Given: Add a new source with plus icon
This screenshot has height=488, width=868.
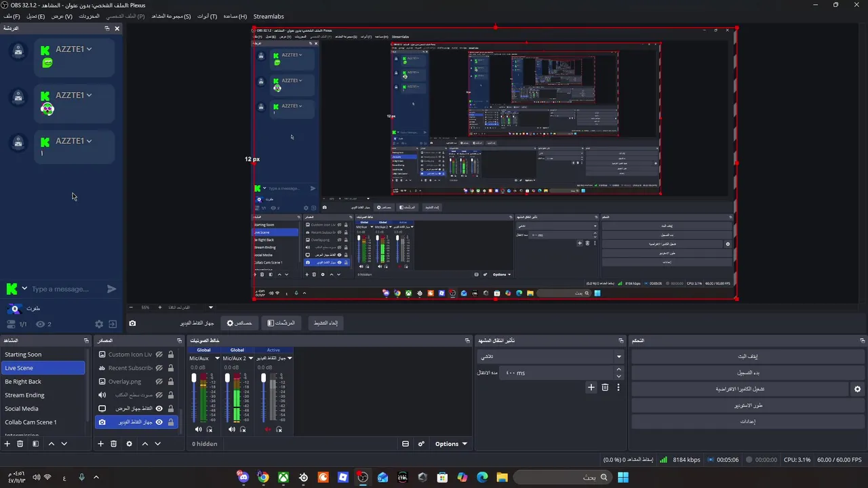Looking at the screenshot, I should (x=100, y=444).
